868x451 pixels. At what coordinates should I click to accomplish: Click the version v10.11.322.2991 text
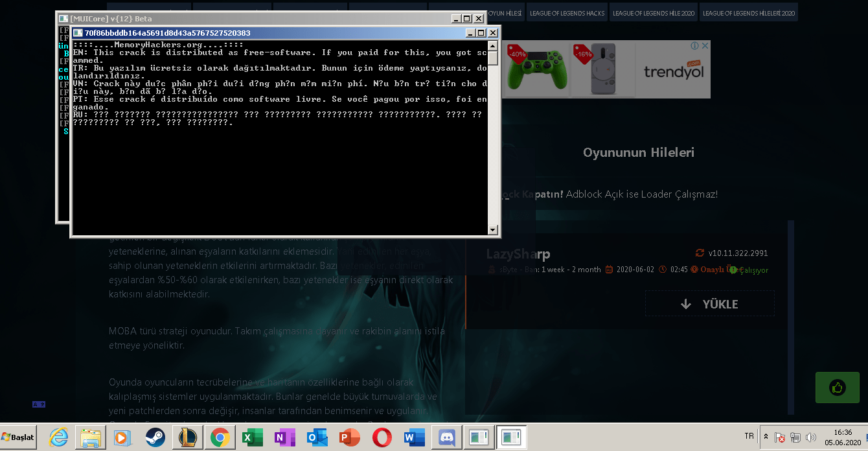[738, 253]
